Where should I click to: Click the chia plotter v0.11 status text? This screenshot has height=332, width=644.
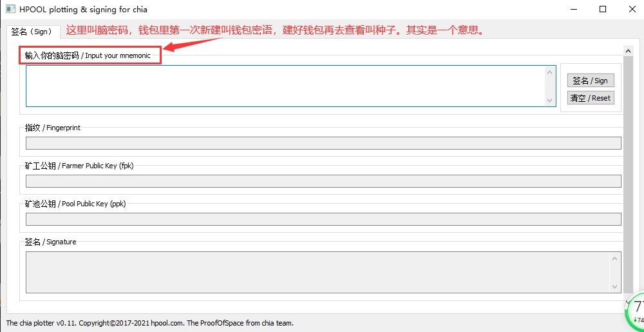(x=150, y=323)
